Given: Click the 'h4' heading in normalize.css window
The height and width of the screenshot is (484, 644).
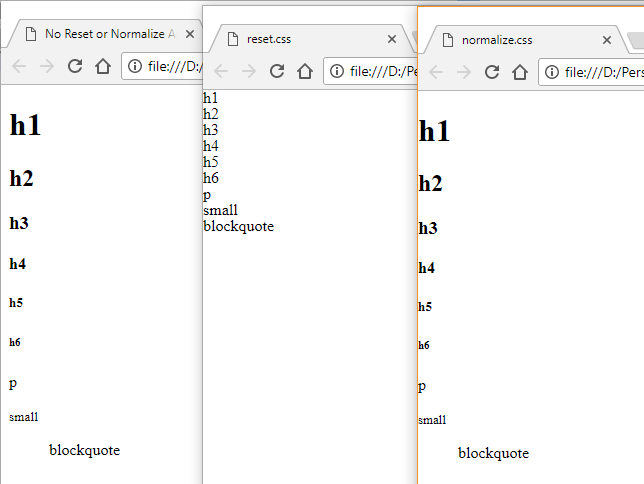Looking at the screenshot, I should 427,268.
